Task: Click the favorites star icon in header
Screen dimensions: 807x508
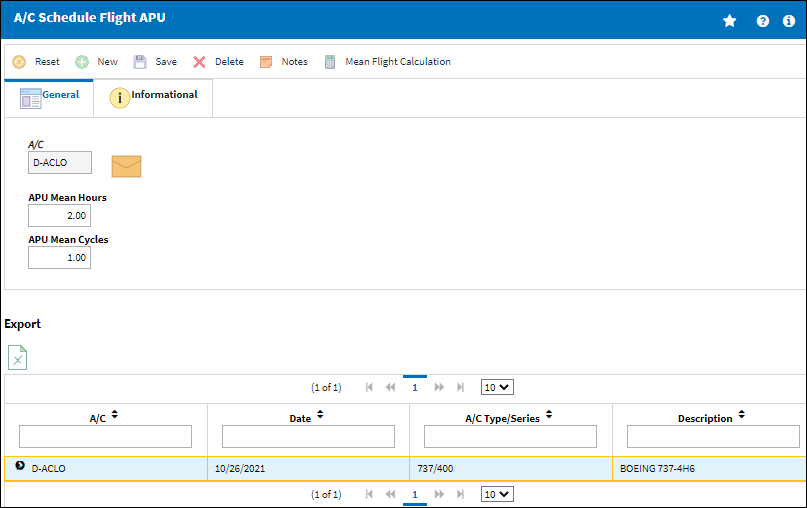Action: click(x=729, y=21)
